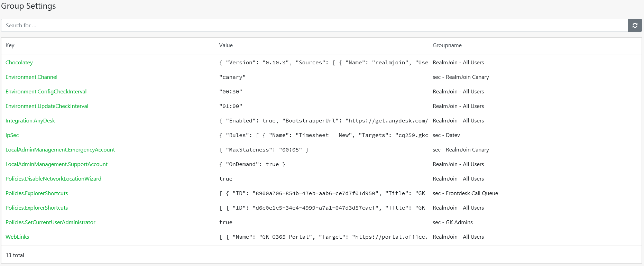
Task: Click 'sec - Frontdesk Call Queue' group name
Action: 465,193
